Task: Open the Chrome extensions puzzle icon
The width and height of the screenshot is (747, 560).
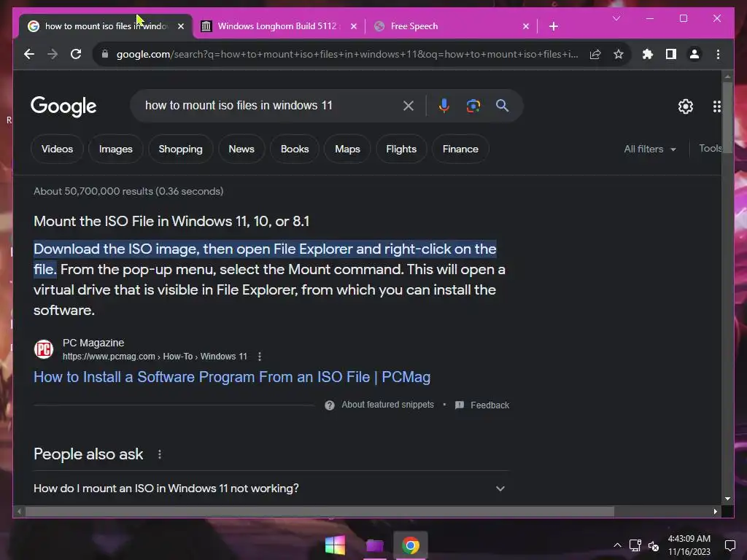Action: 648,54
